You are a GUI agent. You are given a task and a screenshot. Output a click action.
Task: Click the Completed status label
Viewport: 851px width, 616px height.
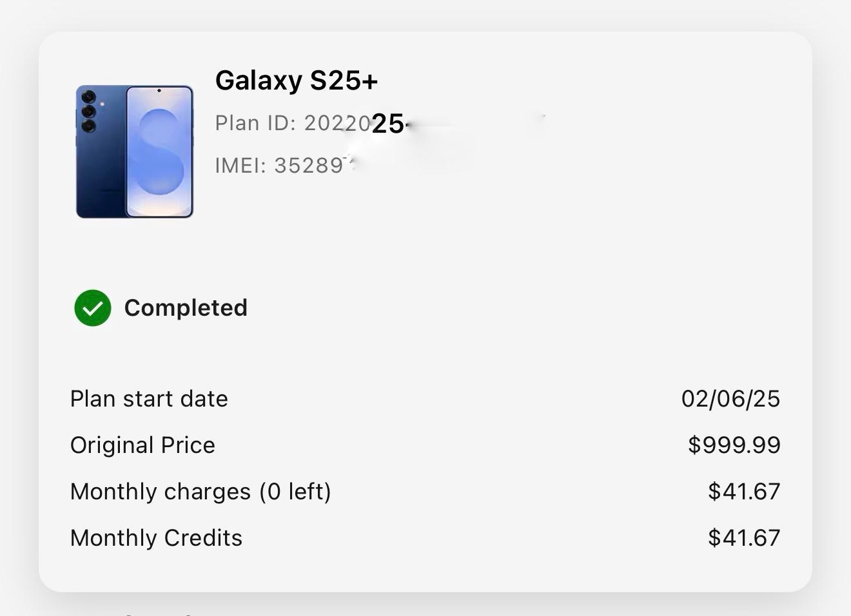[x=186, y=308]
